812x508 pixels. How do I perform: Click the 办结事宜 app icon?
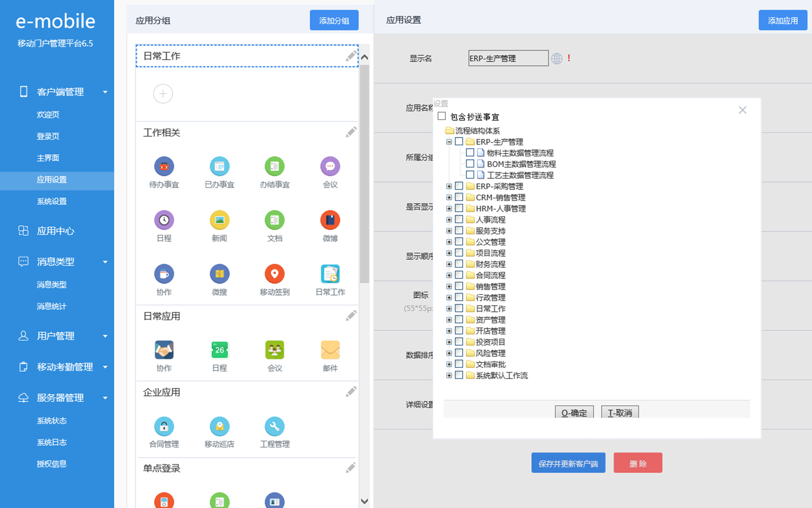(x=274, y=166)
